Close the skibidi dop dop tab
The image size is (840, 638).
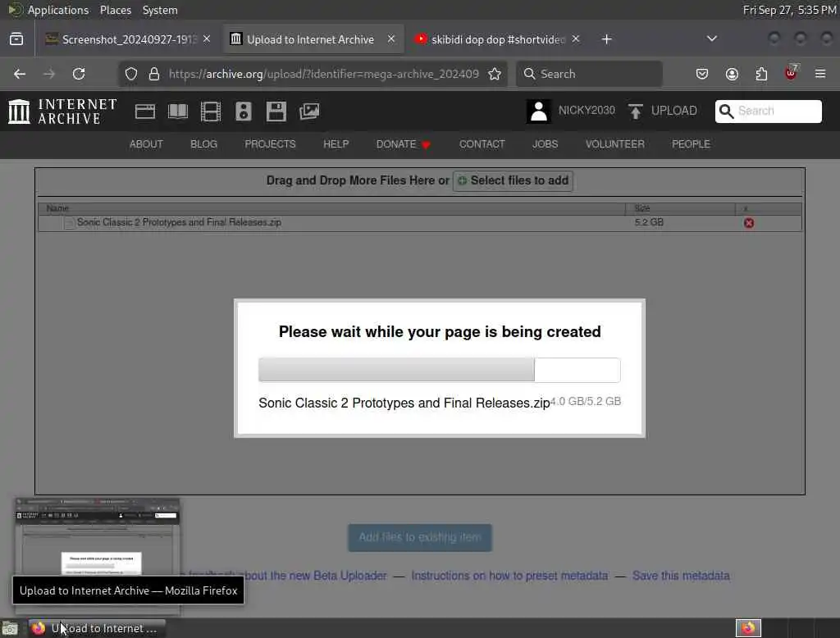point(575,39)
